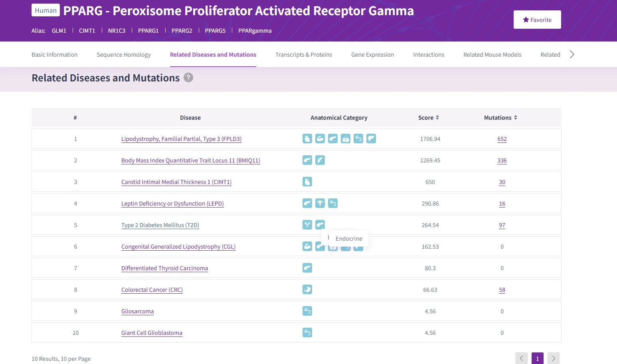Image resolution: width=617 pixels, height=364 pixels.
Task: Click the liver icon in the FPLD3 row
Action: click(371, 138)
